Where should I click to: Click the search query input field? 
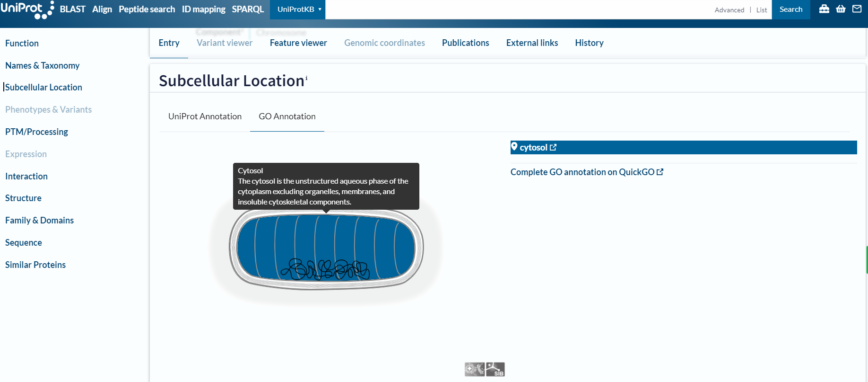point(518,9)
